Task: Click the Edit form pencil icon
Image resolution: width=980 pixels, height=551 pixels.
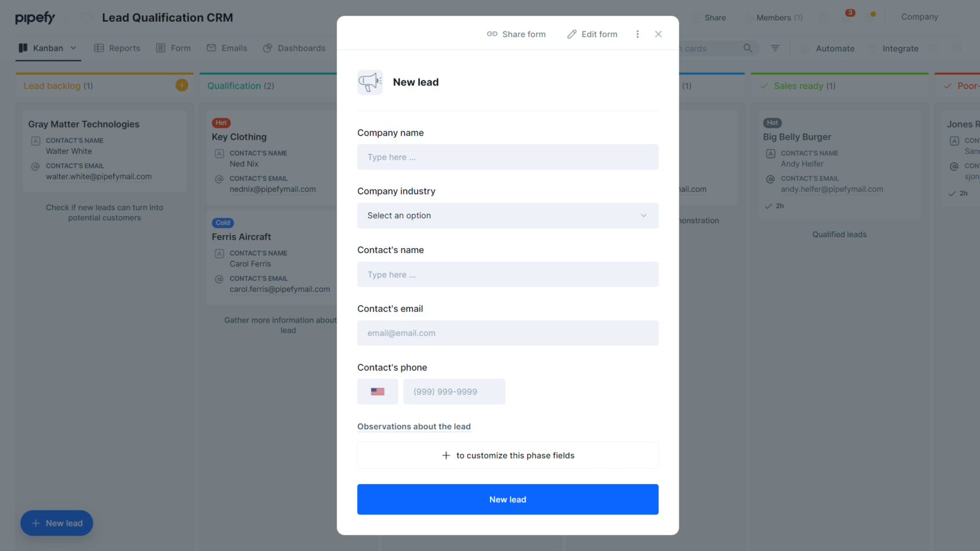Action: (572, 34)
